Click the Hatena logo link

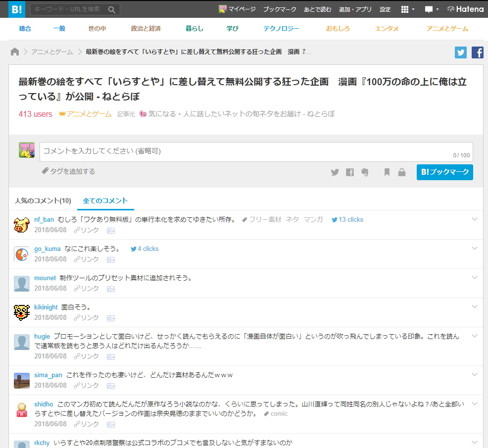click(465, 9)
